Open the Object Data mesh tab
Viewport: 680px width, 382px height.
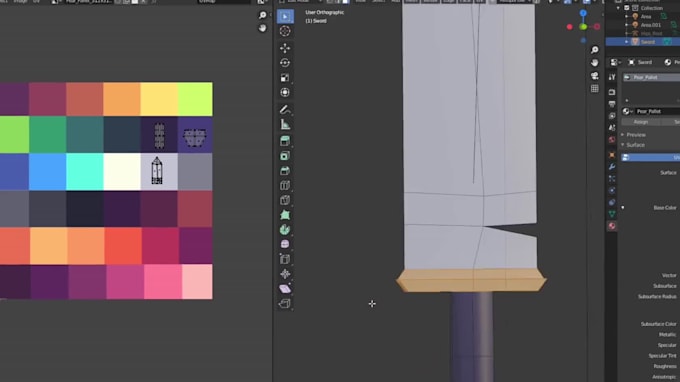click(x=612, y=214)
